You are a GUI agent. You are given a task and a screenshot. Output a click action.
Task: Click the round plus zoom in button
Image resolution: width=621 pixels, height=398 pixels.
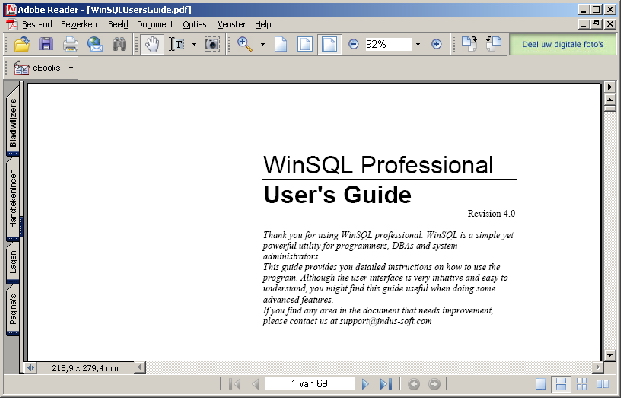436,44
